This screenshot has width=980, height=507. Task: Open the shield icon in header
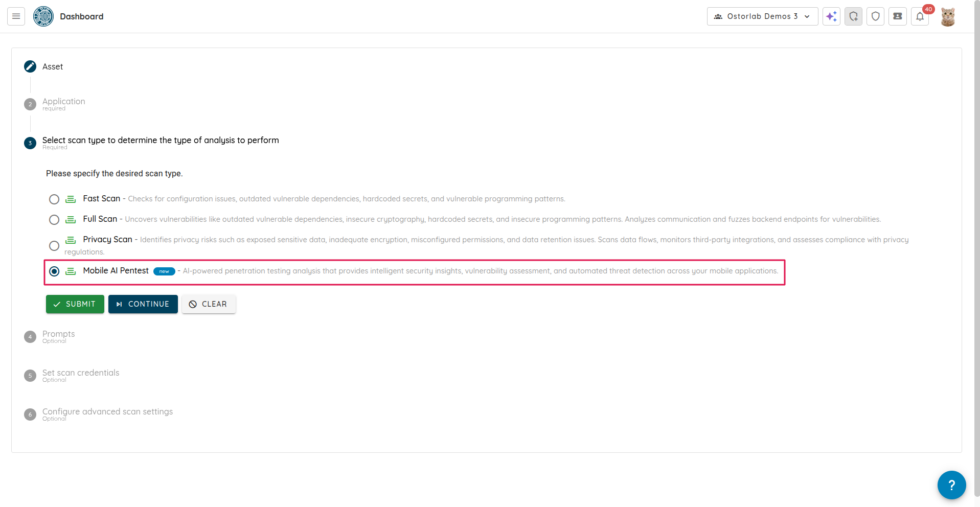click(875, 16)
